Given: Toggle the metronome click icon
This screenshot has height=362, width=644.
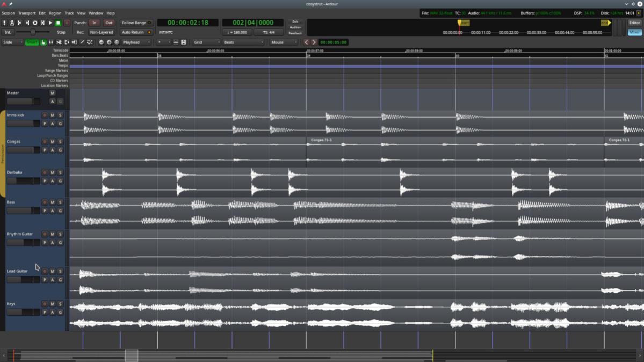Looking at the screenshot, I should tap(12, 23).
